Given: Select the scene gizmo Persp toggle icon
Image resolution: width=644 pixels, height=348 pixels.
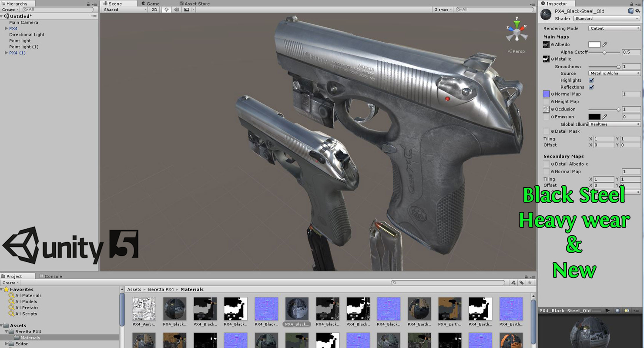Looking at the screenshot, I should click(x=516, y=51).
